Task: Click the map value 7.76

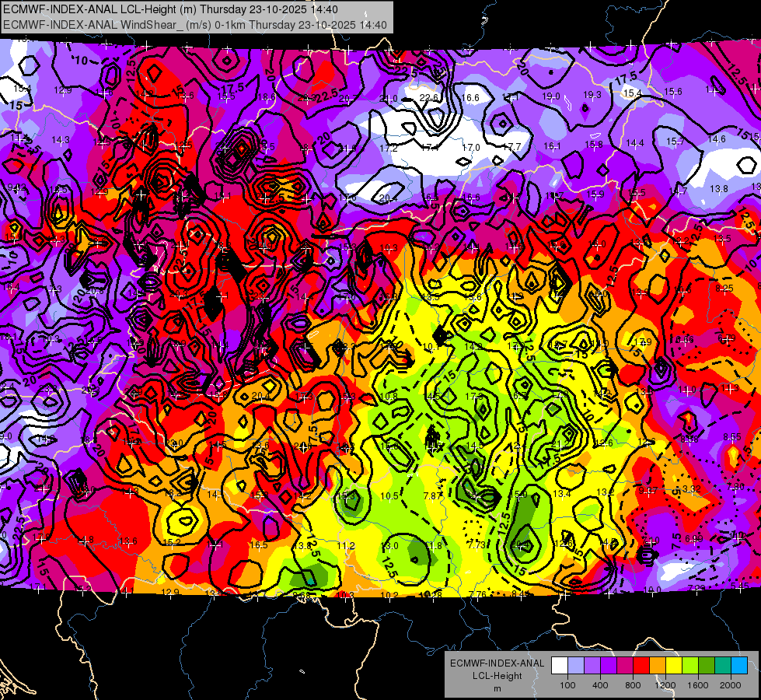Action: click(x=477, y=594)
